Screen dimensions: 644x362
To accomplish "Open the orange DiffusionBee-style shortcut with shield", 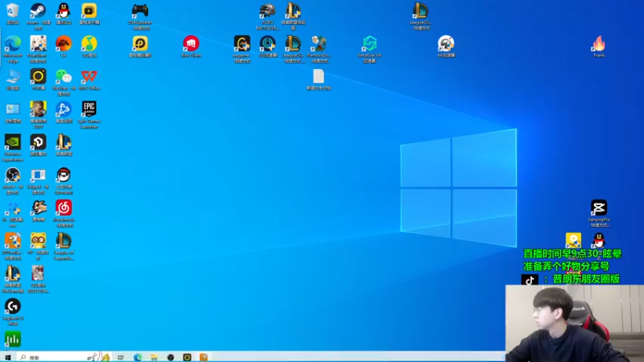I will pos(13,241).
